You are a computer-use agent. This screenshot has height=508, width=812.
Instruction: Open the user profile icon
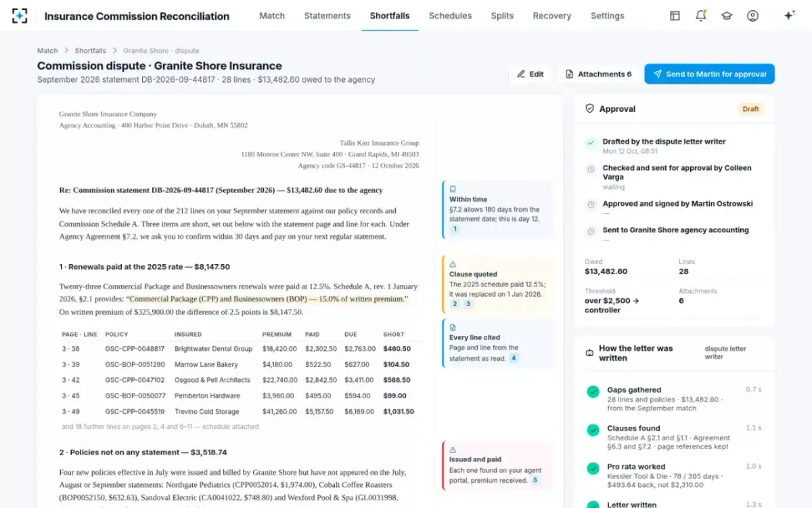752,16
